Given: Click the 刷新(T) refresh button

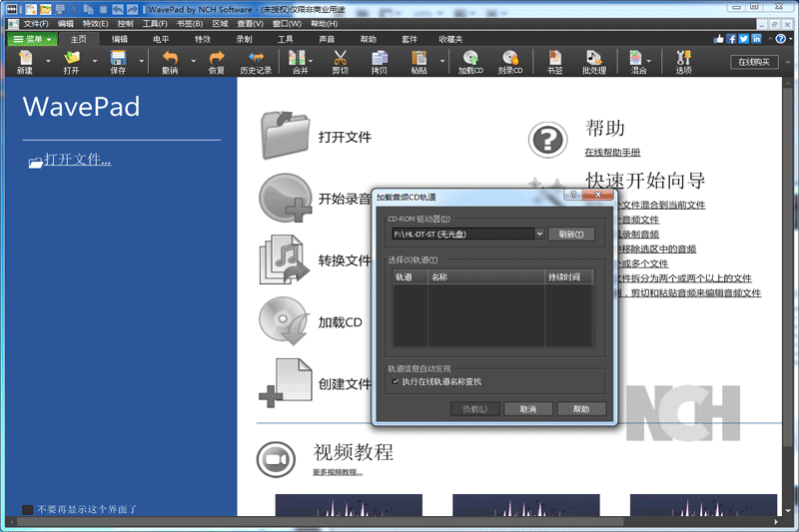Looking at the screenshot, I should pos(571,235).
